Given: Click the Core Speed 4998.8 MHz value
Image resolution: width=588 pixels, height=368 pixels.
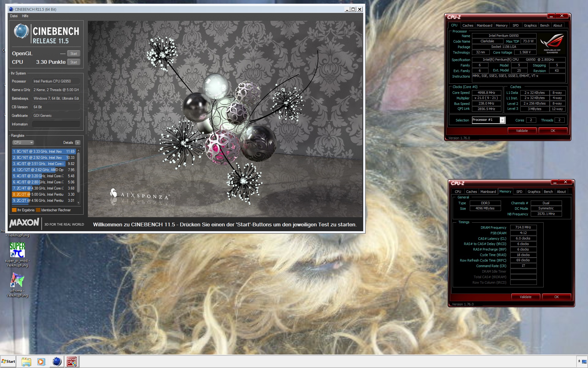Looking at the screenshot, I should [486, 93].
